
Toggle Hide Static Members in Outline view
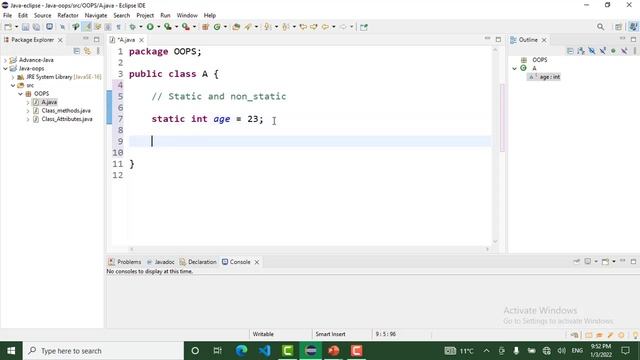pos(602,51)
